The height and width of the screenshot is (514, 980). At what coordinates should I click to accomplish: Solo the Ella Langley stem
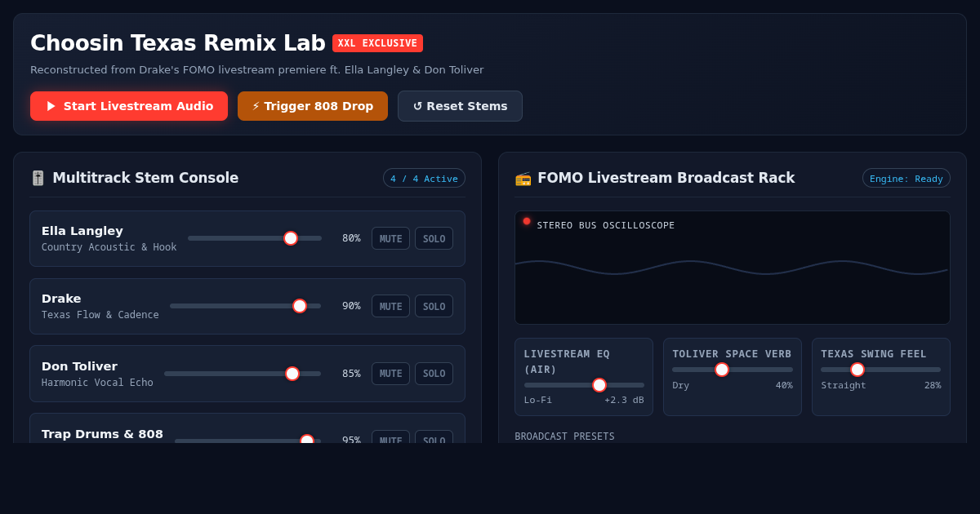click(x=434, y=238)
